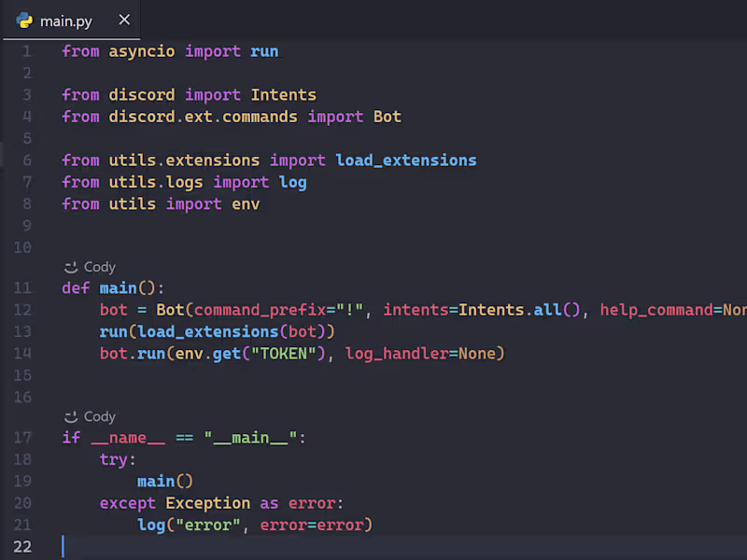Click line number 11 in the gutter
Viewport: 747px width, 560px height.
point(23,287)
